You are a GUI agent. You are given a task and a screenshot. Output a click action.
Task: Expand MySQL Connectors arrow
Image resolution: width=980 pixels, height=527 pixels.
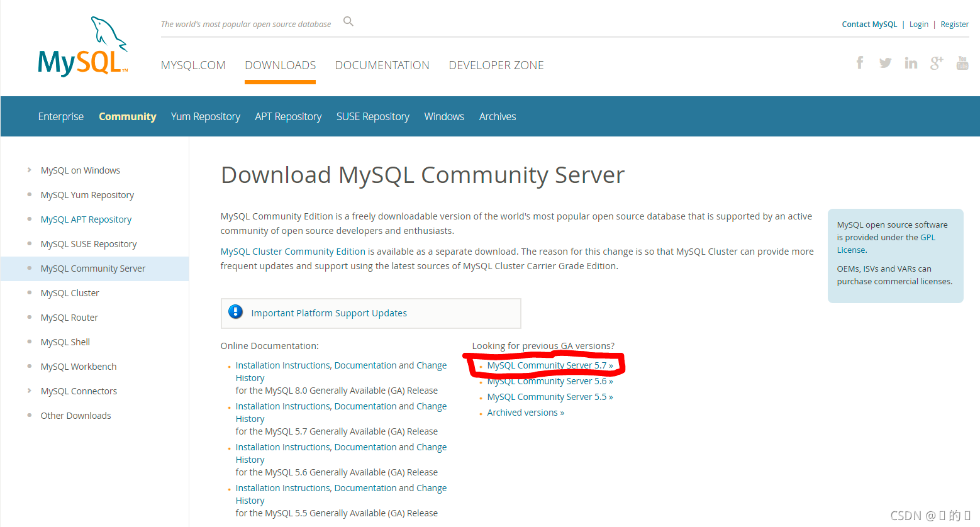pos(30,391)
